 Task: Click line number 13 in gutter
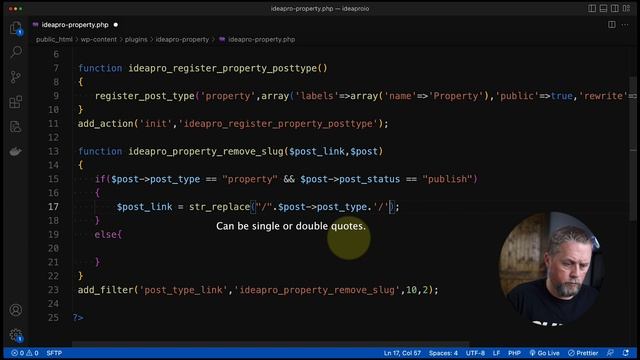pos(53,151)
